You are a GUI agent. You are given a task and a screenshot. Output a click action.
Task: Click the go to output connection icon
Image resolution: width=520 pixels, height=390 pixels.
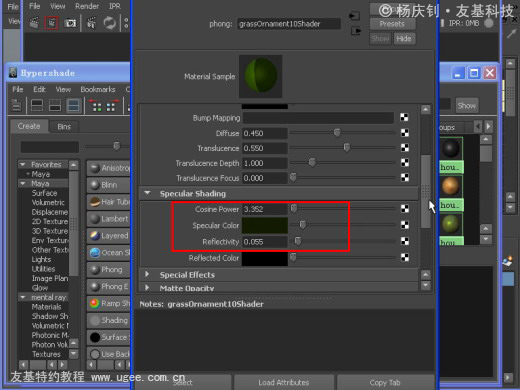(x=356, y=31)
